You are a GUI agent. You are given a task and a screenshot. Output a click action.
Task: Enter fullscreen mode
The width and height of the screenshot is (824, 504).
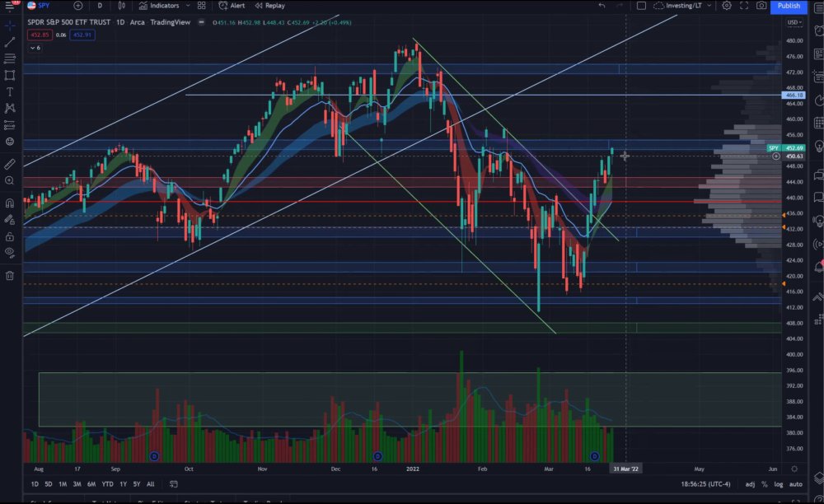click(744, 6)
